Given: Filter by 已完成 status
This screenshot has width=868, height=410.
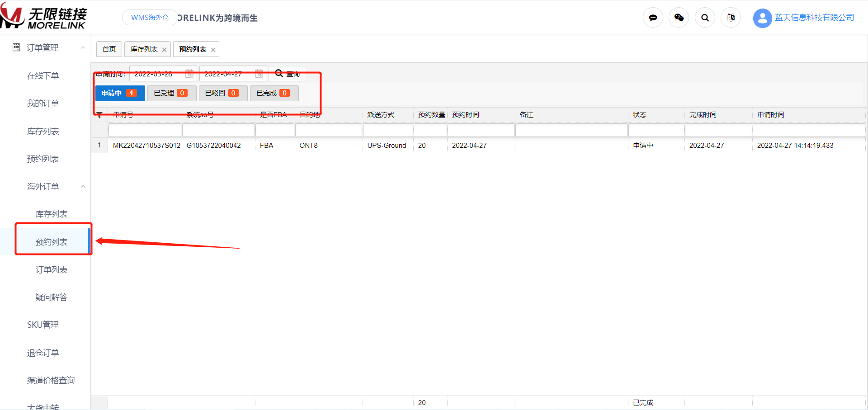Looking at the screenshot, I should (x=274, y=93).
